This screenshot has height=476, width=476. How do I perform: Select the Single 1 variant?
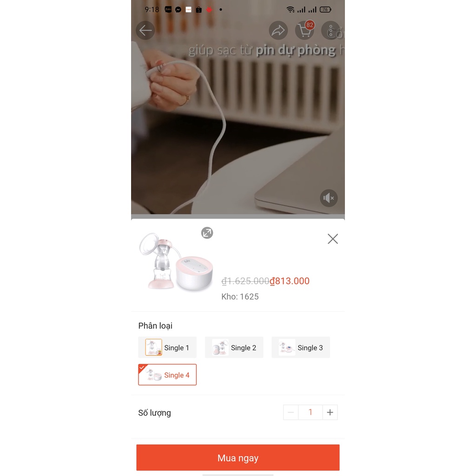(167, 347)
